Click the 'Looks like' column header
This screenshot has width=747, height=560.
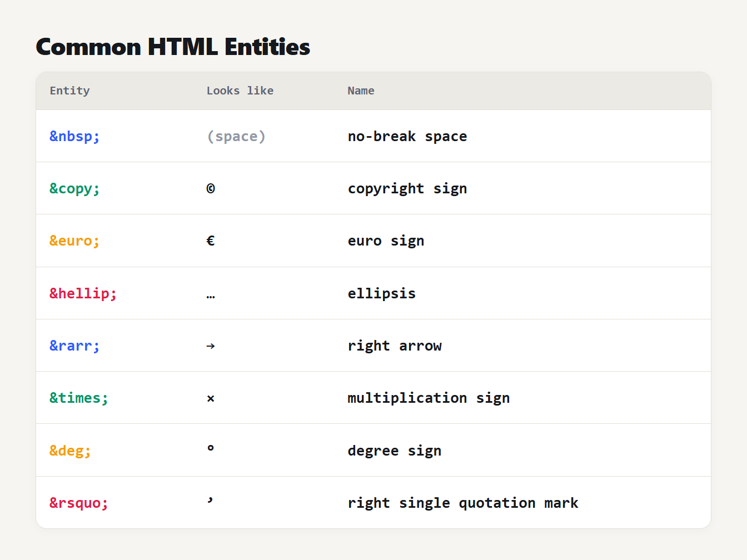point(240,91)
